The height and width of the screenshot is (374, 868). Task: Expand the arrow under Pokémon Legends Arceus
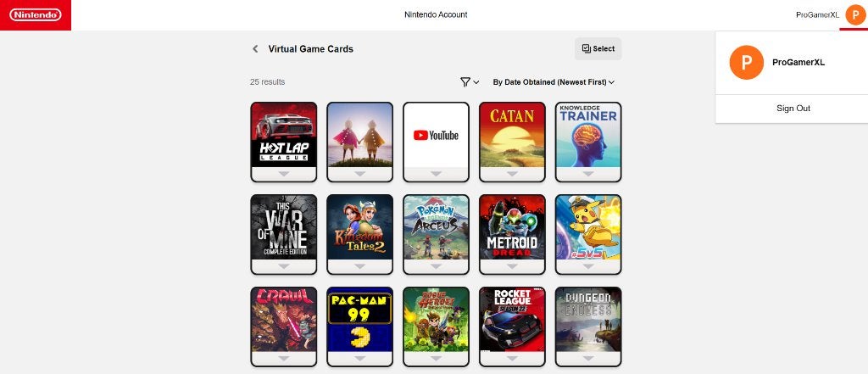click(x=436, y=266)
